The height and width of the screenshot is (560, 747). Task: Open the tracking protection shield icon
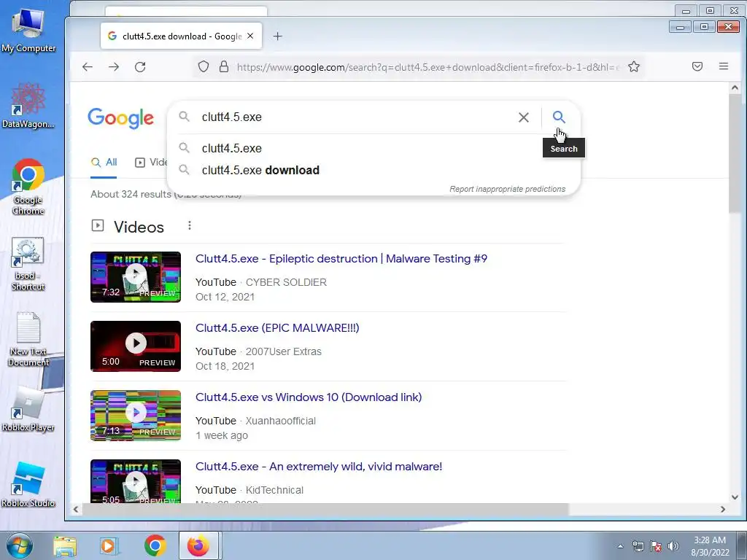tap(204, 66)
